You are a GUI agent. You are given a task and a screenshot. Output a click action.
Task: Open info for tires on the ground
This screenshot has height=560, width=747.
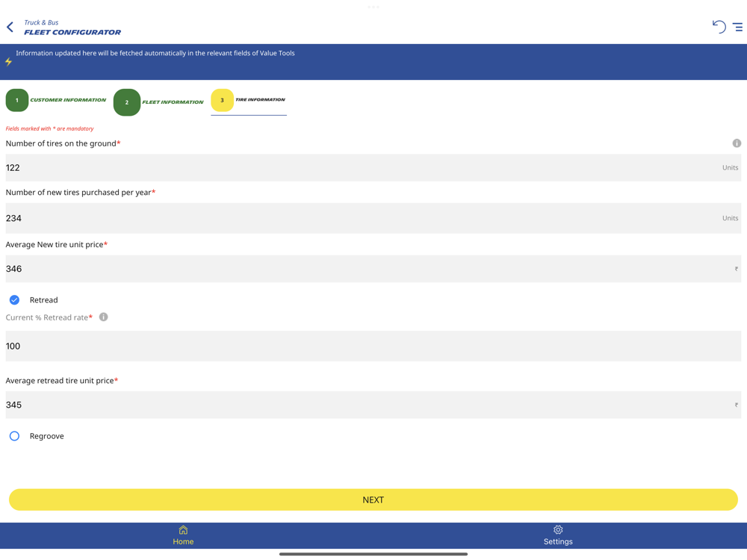737,143
